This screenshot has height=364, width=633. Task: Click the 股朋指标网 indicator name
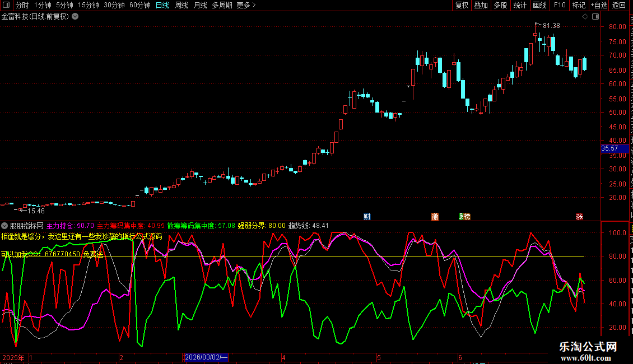[x=27, y=226]
